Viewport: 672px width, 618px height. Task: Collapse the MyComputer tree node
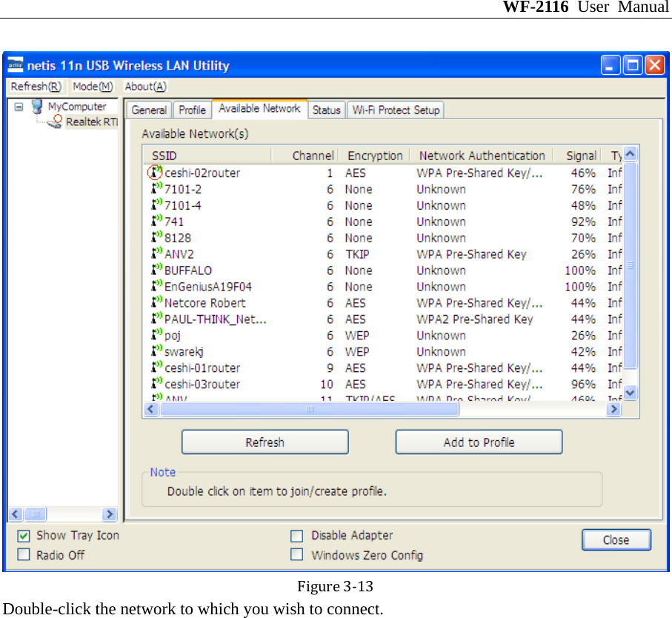(x=17, y=106)
